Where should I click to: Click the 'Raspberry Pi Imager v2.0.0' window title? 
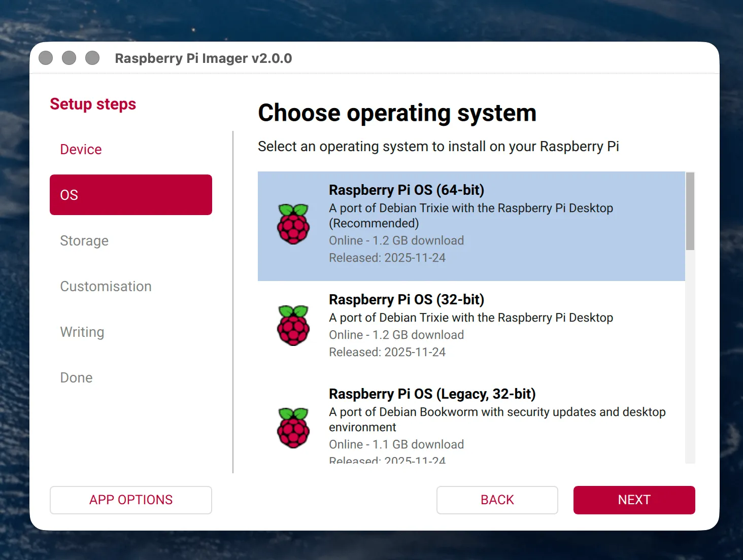pos(204,58)
